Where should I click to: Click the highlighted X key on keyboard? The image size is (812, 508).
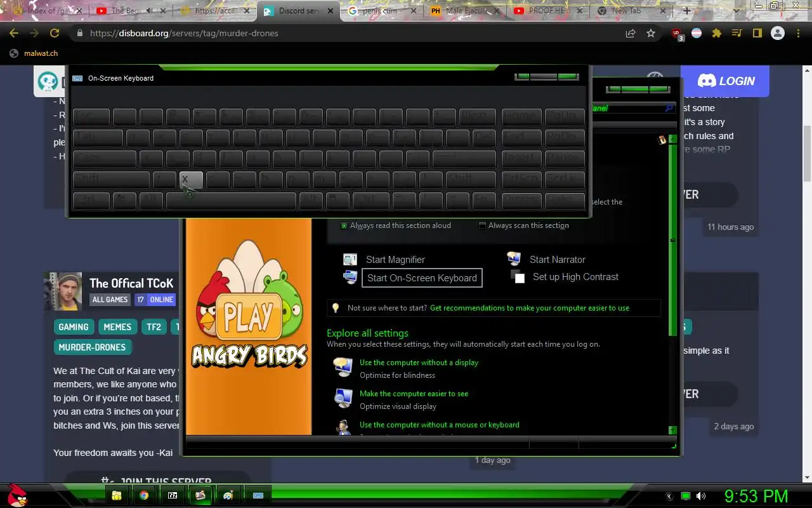(x=191, y=180)
